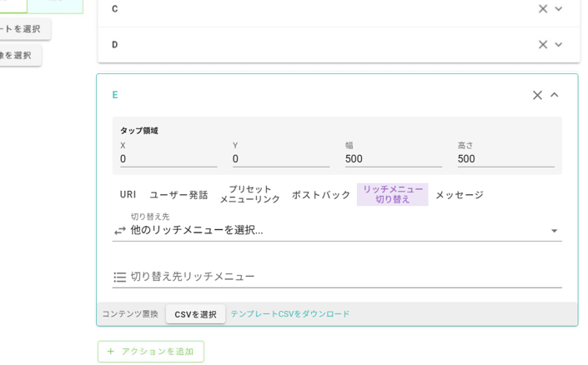Select the ユーザー発話 action type
588x365 pixels.
coord(178,195)
